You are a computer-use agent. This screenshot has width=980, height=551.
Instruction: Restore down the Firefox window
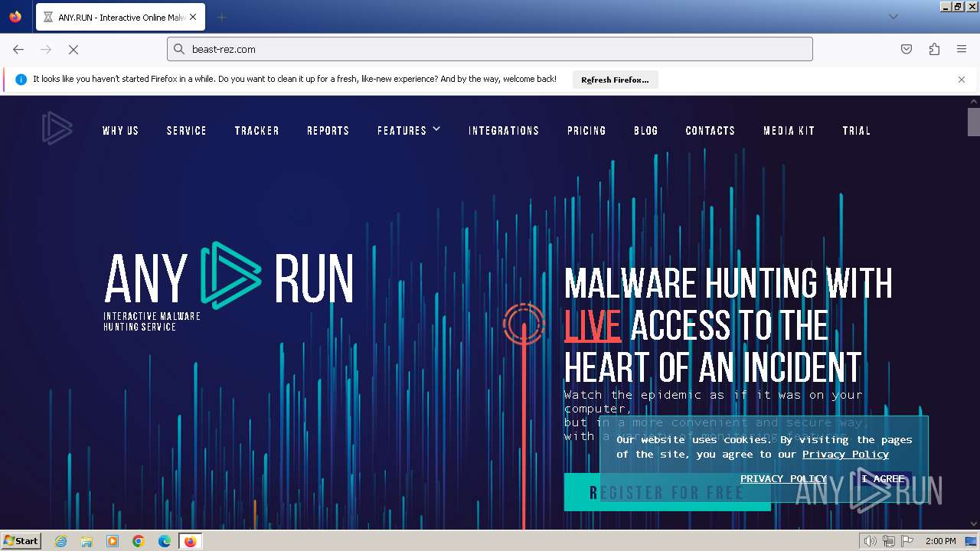(959, 6)
